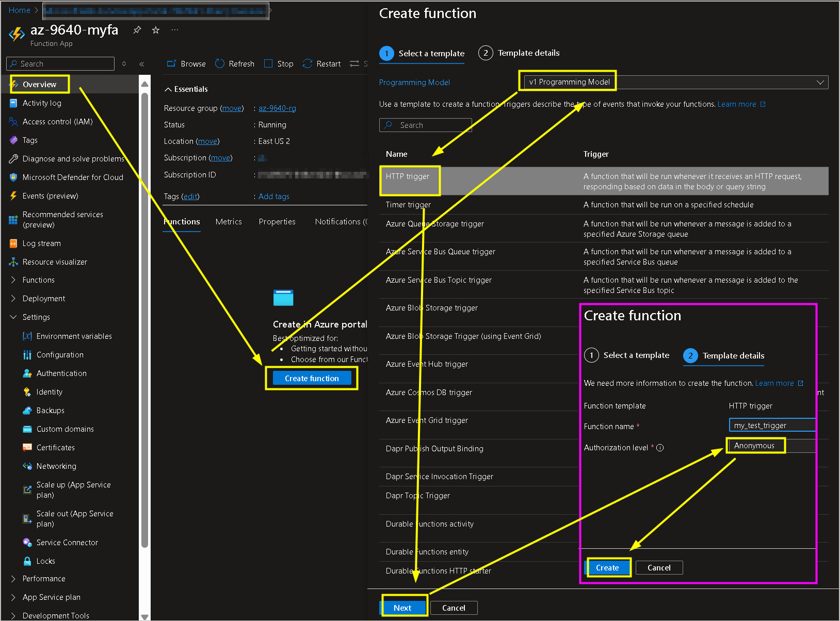This screenshot has width=840, height=621.
Task: Click the Refresh toolbar button
Action: click(x=235, y=63)
